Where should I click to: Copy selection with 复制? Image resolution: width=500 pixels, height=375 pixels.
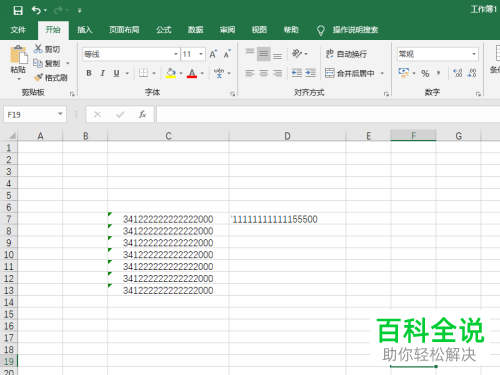pyautogui.click(x=47, y=63)
